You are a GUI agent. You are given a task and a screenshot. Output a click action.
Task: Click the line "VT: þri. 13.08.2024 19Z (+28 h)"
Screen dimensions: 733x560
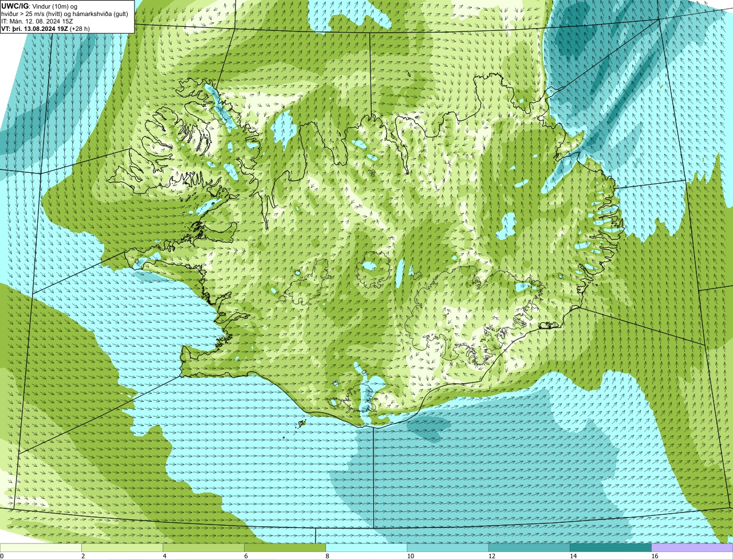tap(46, 29)
